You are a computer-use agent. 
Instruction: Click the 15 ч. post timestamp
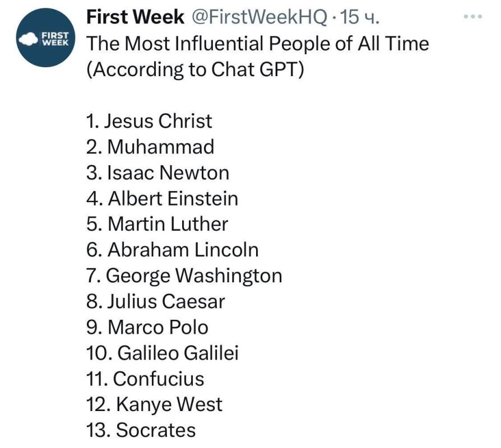(360, 17)
